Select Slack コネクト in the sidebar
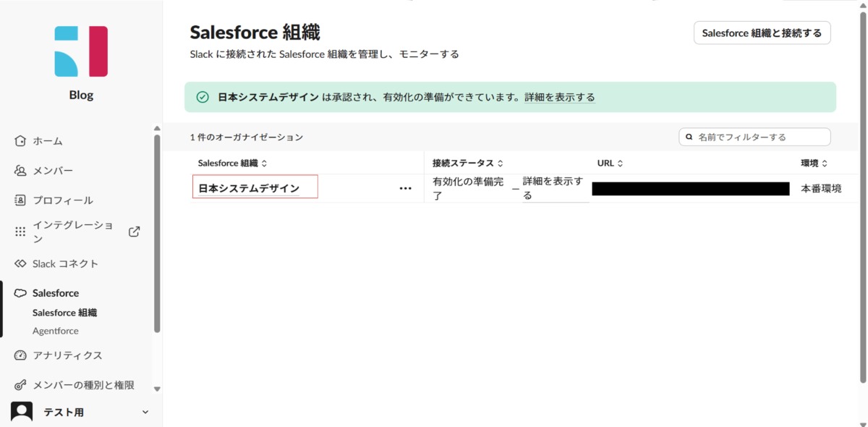The height and width of the screenshot is (427, 868). [65, 263]
